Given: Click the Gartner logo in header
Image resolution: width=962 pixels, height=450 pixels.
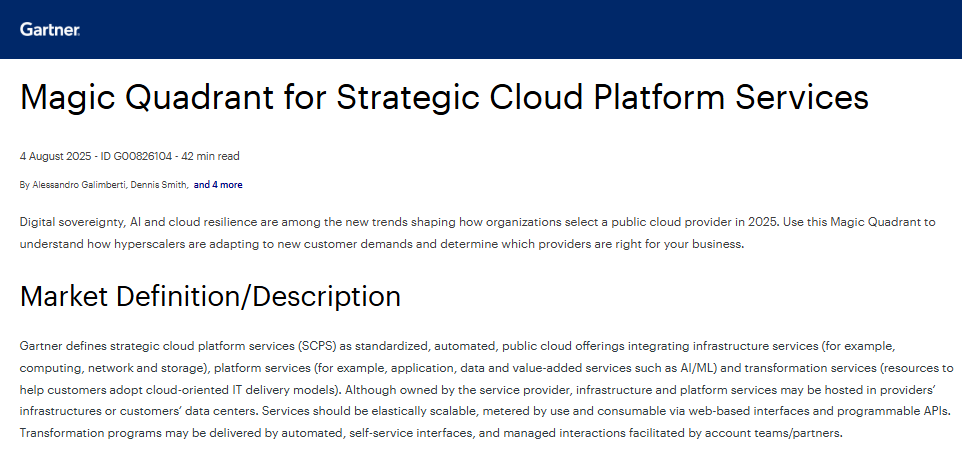Looking at the screenshot, I should pos(50,29).
